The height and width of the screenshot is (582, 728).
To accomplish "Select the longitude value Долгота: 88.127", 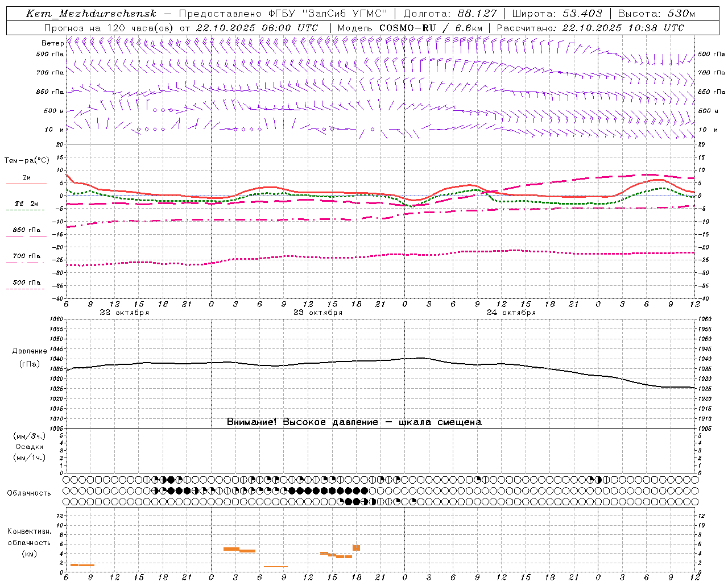I will (x=450, y=14).
